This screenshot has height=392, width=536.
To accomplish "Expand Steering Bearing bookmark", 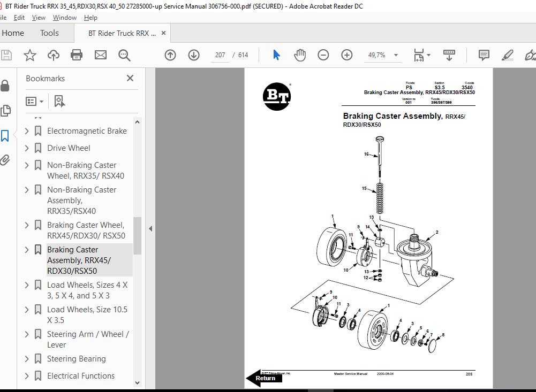I will pyautogui.click(x=27, y=359).
